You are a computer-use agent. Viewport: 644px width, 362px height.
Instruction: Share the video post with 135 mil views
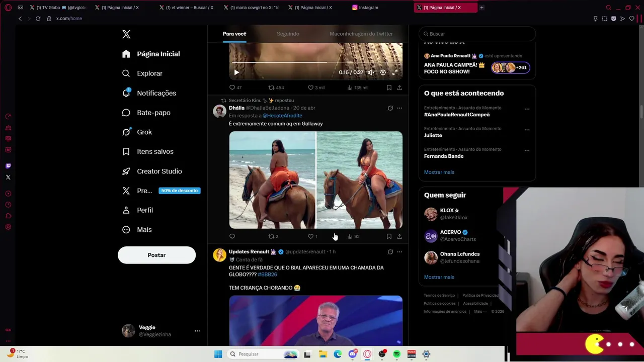399,87
